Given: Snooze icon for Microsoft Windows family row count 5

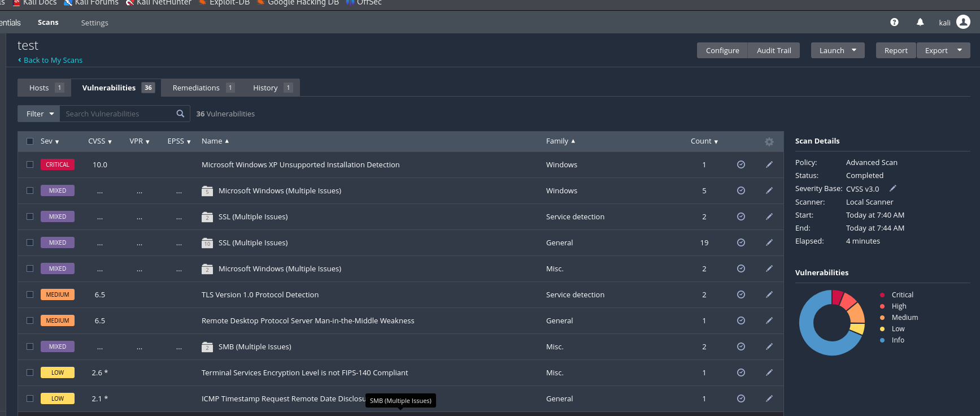Looking at the screenshot, I should pyautogui.click(x=741, y=190).
